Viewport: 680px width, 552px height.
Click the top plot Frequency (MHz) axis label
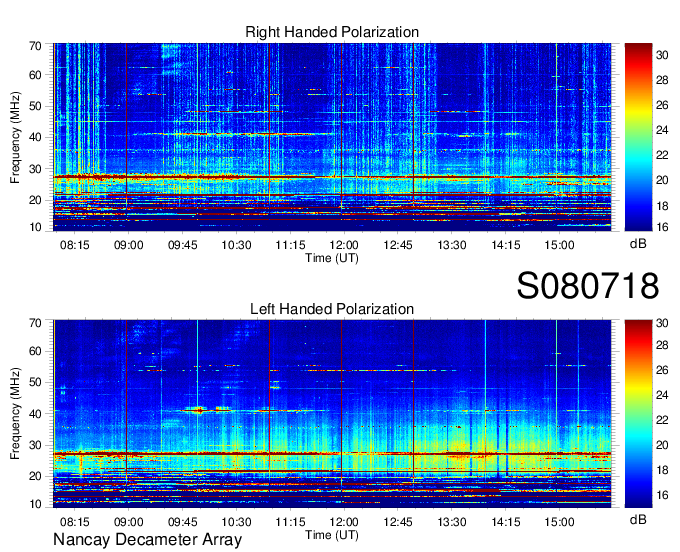pyautogui.click(x=15, y=137)
